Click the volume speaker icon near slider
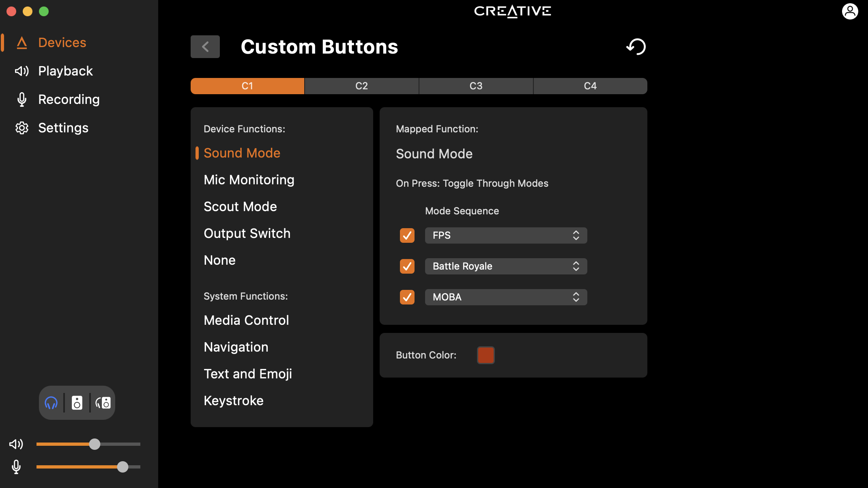This screenshot has height=488, width=868. pyautogui.click(x=16, y=444)
